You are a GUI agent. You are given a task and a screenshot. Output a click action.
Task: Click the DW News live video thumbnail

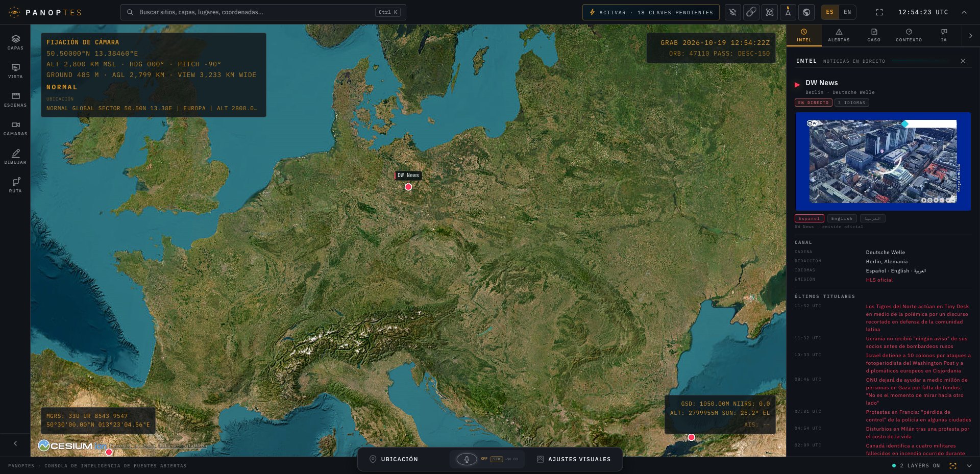point(883,161)
